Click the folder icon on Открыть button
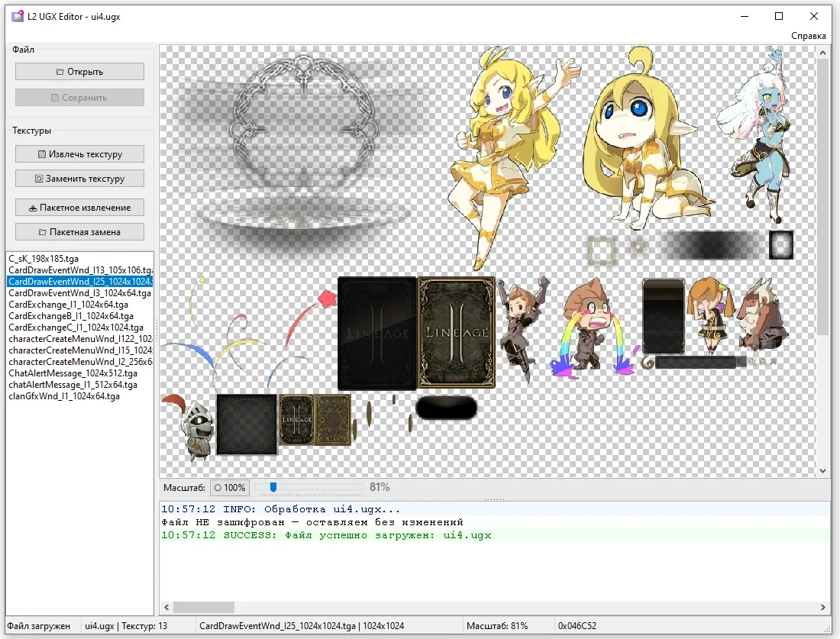840x639 pixels. [60, 72]
